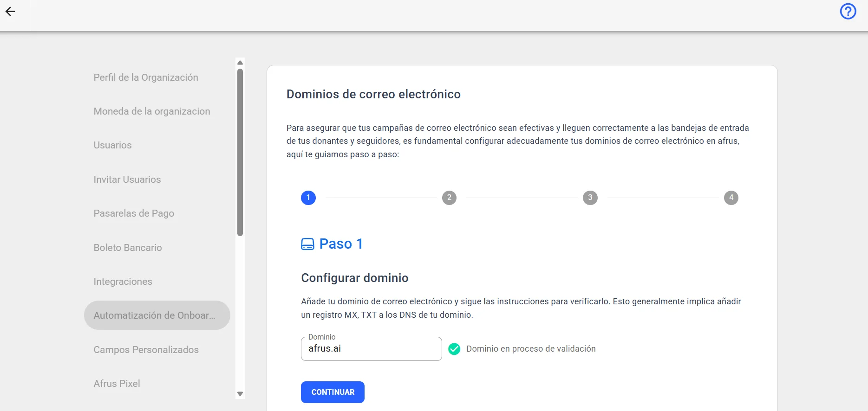The height and width of the screenshot is (411, 868).
Task: Select Pasarelas de Pago
Action: pos(134,213)
